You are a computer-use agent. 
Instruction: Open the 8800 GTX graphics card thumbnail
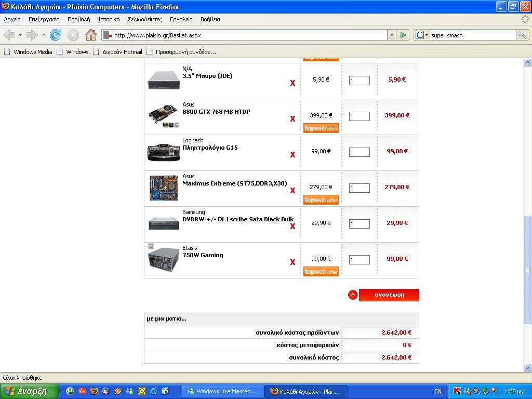[x=164, y=116]
